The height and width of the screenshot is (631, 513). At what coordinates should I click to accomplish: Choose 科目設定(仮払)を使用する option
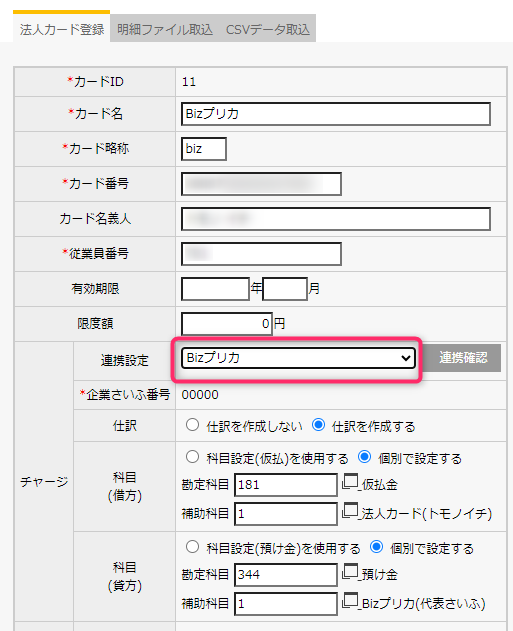pos(192,457)
